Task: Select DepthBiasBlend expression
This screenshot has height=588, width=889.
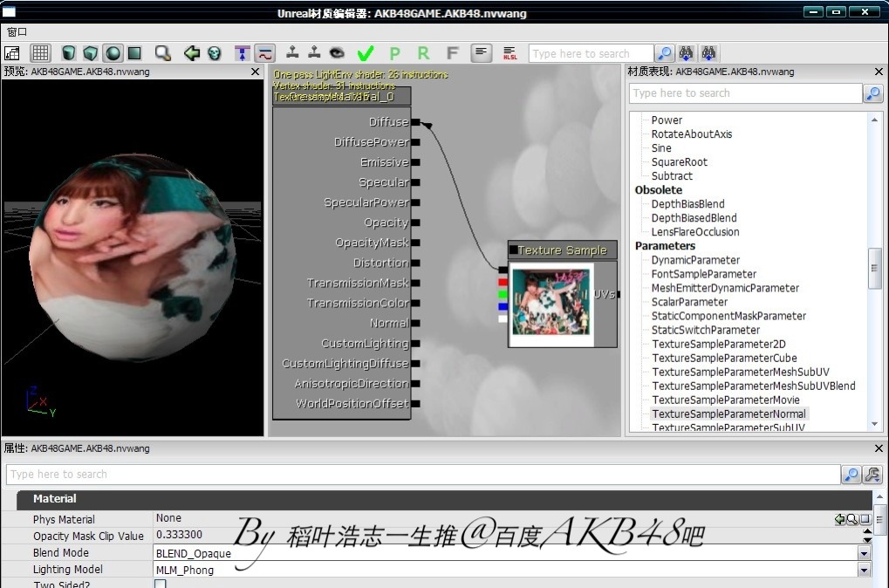Action: (x=687, y=203)
